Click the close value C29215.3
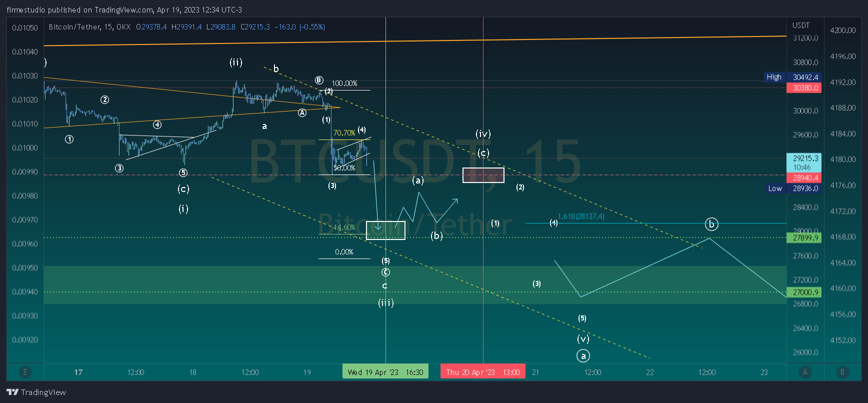The height and width of the screenshot is (403, 868). point(255,27)
